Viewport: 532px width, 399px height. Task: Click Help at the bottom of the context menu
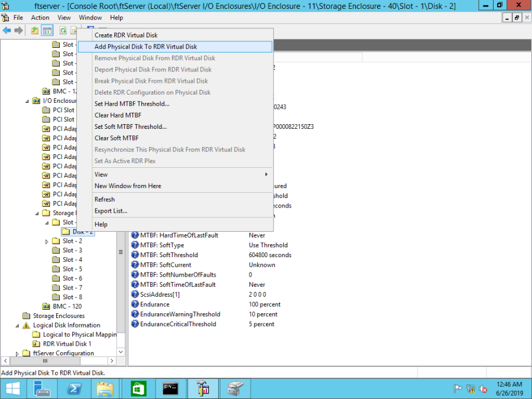175,224
